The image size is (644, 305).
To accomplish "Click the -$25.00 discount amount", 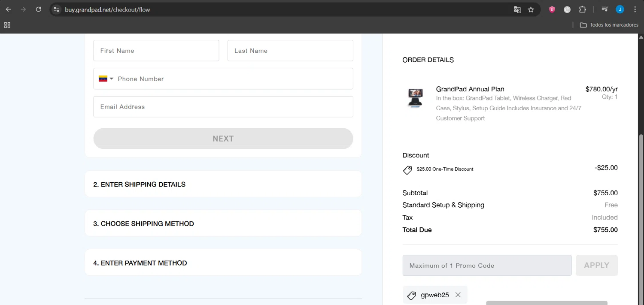I will pos(606,168).
